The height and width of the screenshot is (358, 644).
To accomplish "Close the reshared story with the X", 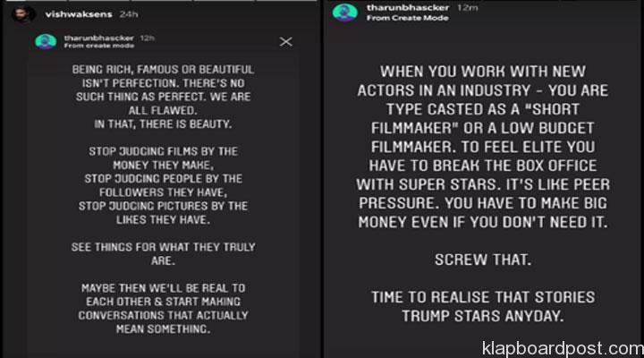I will point(285,41).
